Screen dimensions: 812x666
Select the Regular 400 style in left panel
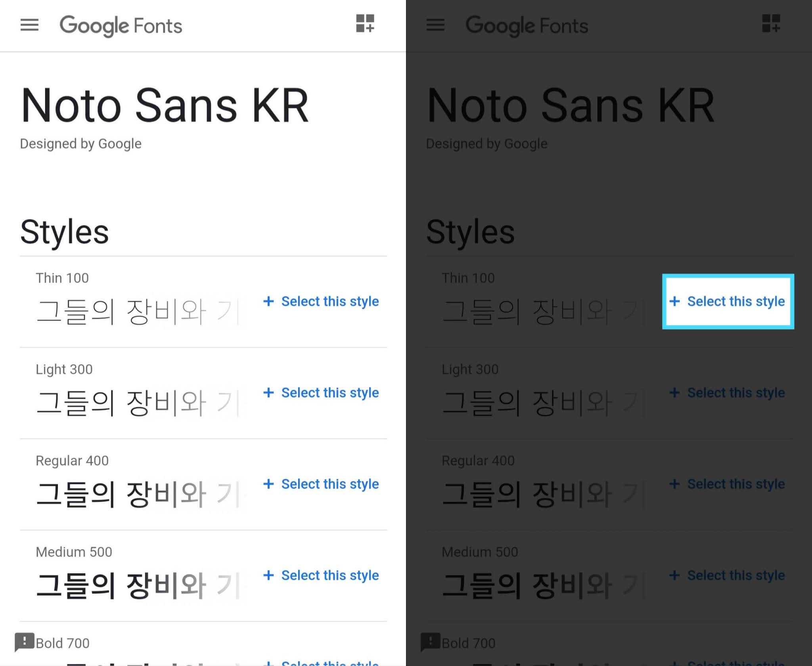[x=321, y=484]
